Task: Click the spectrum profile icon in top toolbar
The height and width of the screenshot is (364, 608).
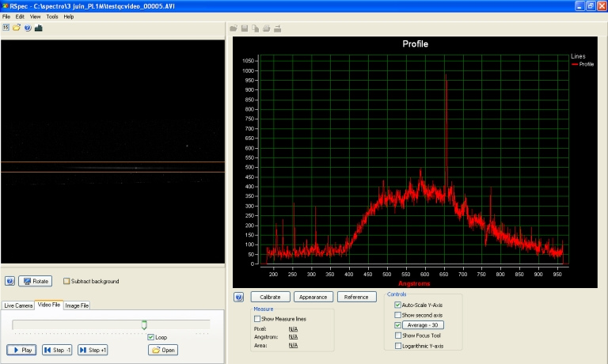Action: [x=39, y=28]
